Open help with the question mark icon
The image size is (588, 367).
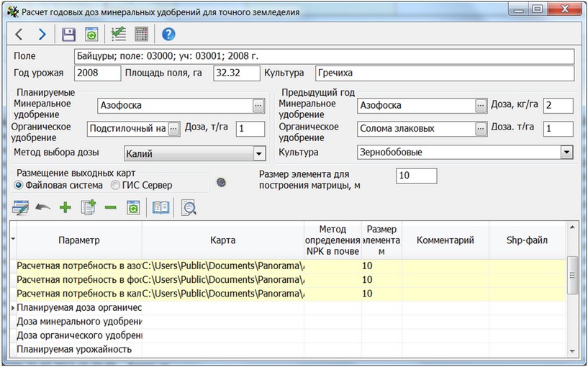pos(168,34)
